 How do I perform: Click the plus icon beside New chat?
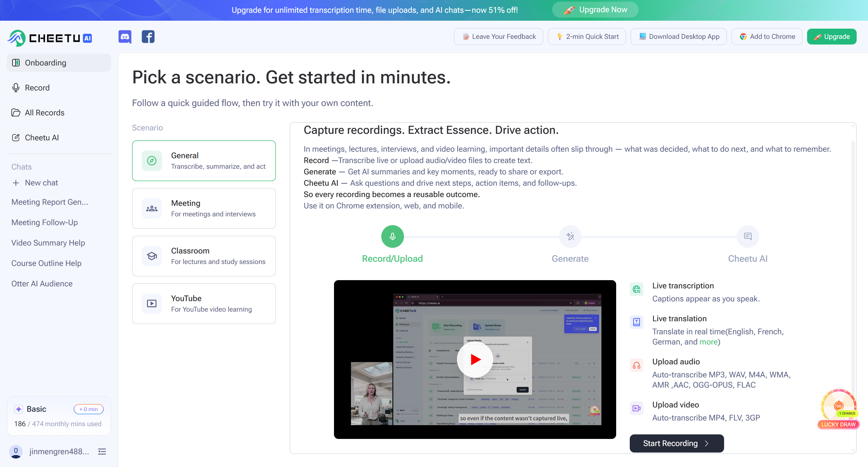click(x=16, y=183)
